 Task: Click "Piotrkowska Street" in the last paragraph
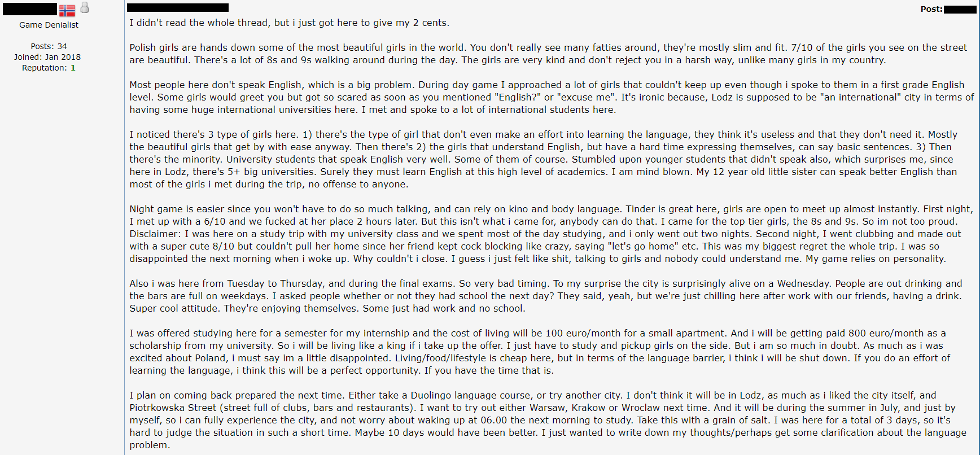click(x=173, y=408)
